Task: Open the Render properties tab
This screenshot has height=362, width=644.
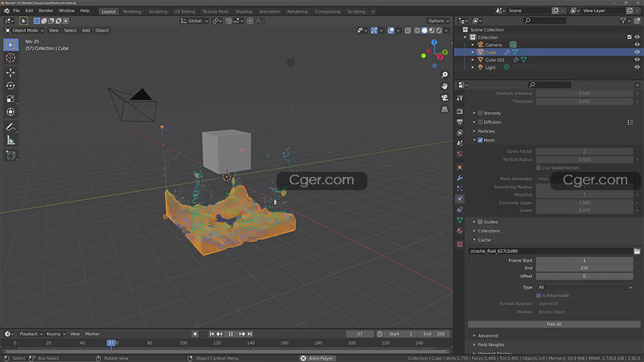Action: coord(460,111)
